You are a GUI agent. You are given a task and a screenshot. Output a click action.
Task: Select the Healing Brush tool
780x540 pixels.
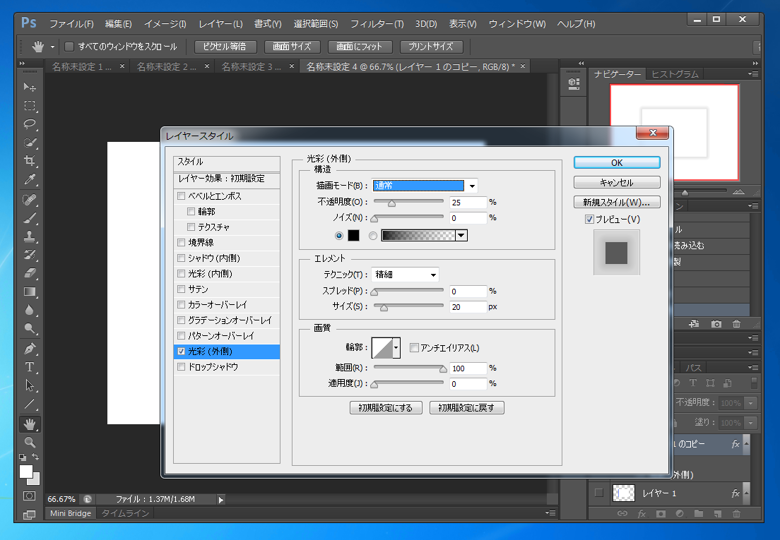coord(30,199)
